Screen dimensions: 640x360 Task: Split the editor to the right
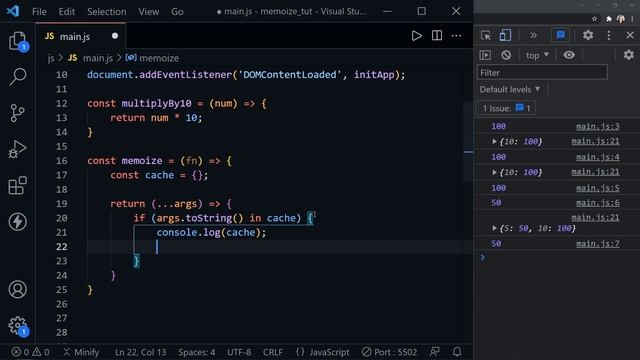click(x=437, y=36)
